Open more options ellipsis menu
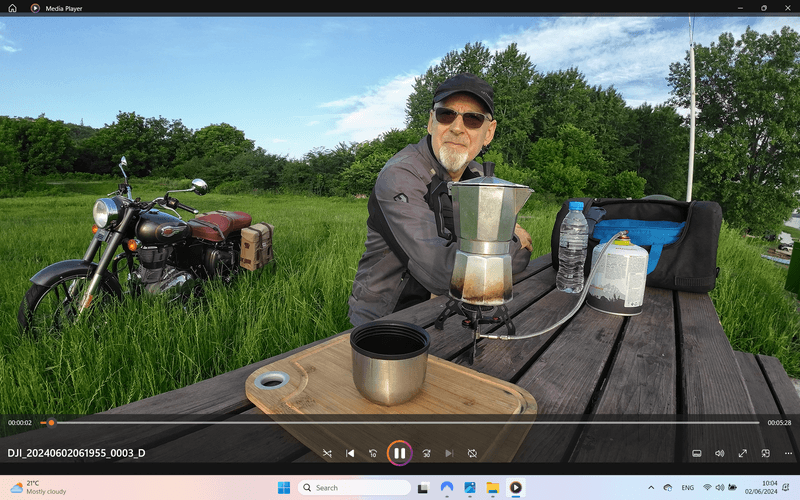 point(788,453)
